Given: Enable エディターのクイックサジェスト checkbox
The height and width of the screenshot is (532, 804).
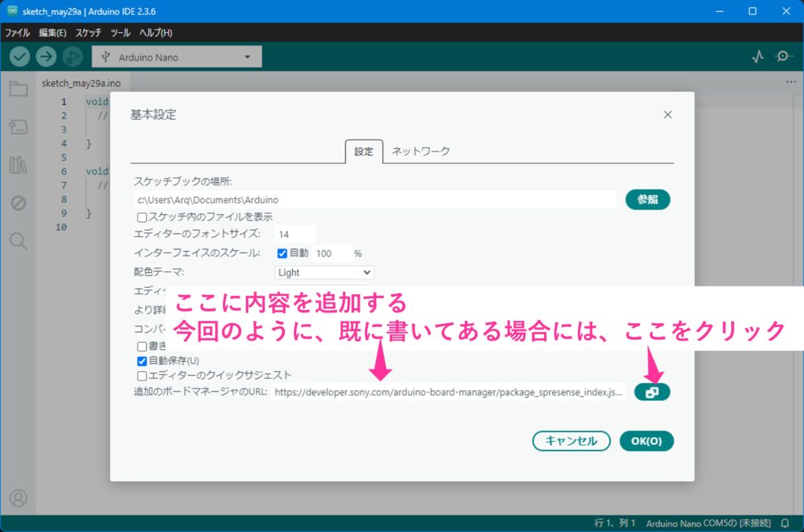Looking at the screenshot, I should [x=142, y=376].
